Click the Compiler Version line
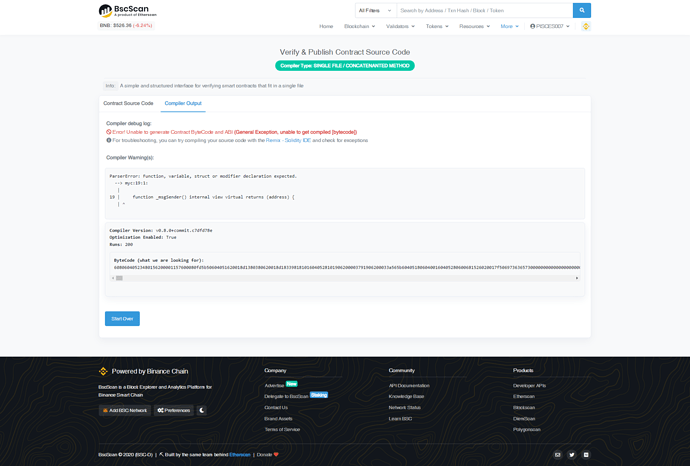The width and height of the screenshot is (690, 466). click(161, 230)
